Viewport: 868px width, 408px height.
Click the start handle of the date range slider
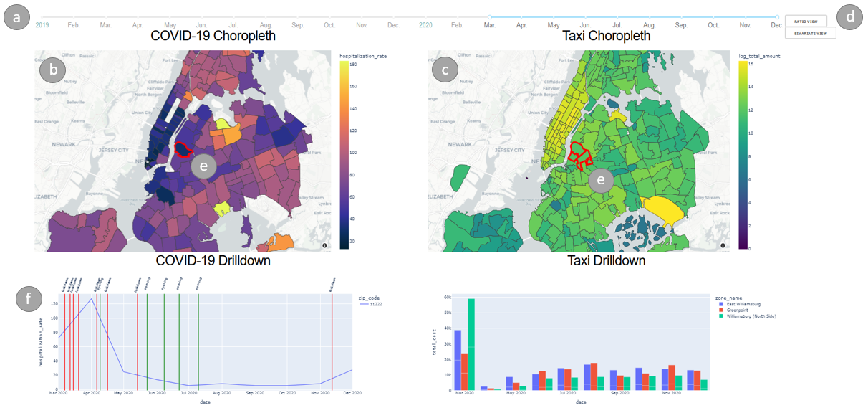[490, 16]
